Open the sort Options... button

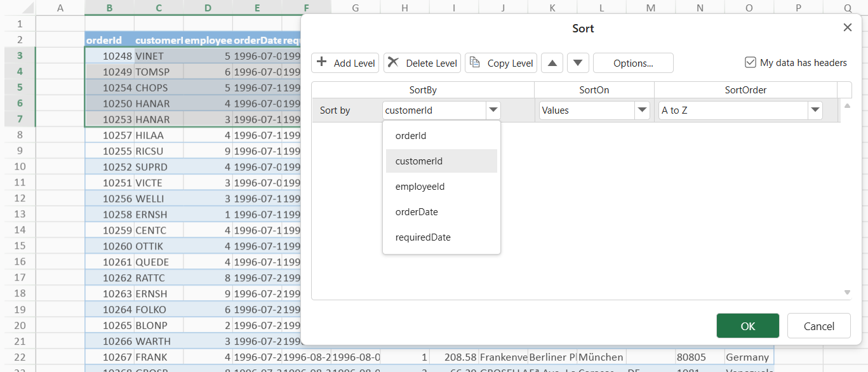pos(633,63)
